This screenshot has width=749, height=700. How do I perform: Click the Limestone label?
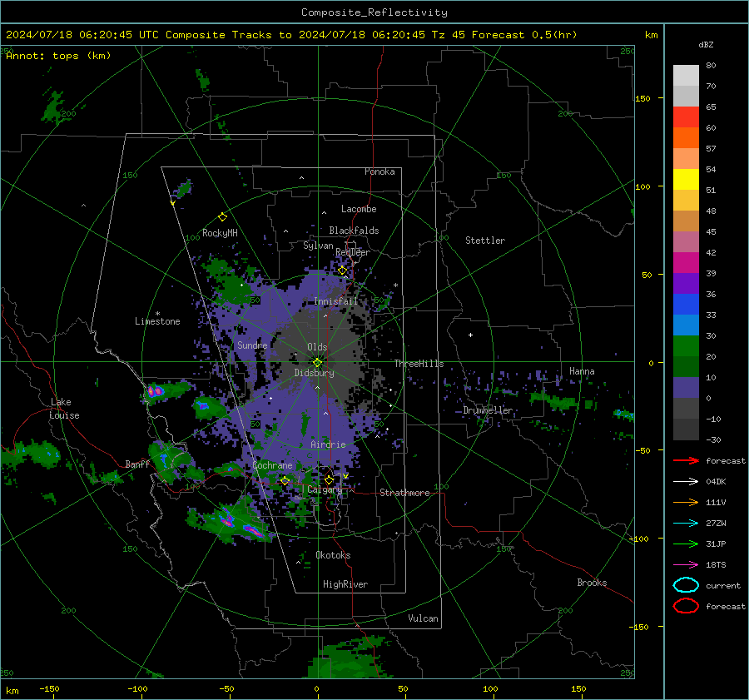(x=157, y=321)
